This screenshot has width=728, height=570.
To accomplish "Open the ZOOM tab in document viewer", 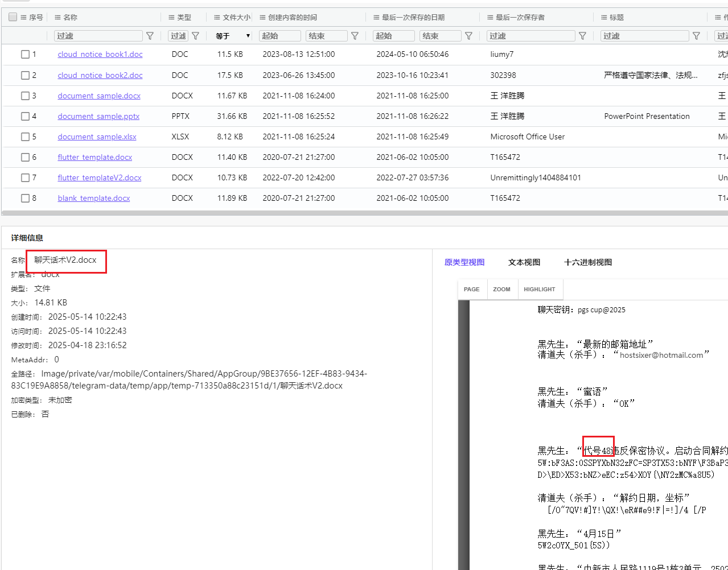I will [501, 289].
